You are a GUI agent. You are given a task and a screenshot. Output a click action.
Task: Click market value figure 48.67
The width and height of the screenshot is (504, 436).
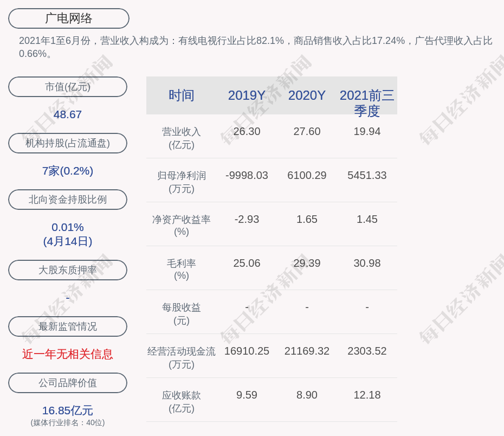point(68,114)
